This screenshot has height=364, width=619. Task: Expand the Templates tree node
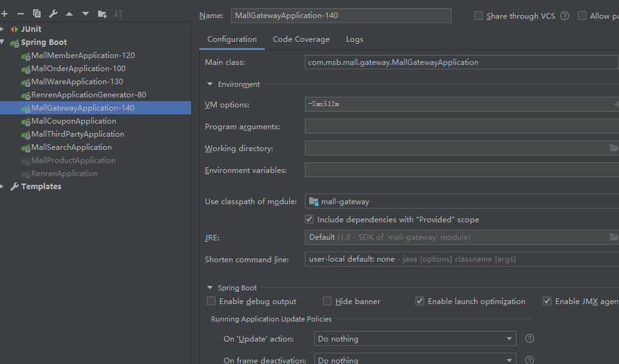(2, 187)
